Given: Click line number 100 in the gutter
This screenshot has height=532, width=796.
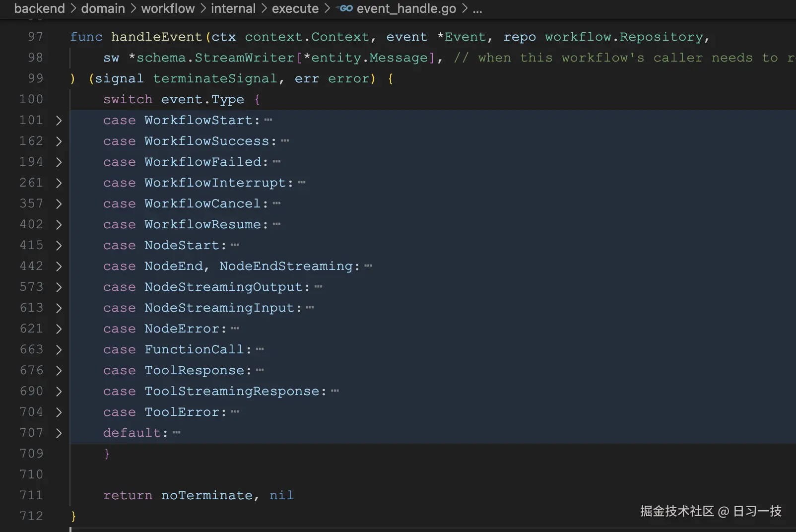Looking at the screenshot, I should pyautogui.click(x=31, y=99).
